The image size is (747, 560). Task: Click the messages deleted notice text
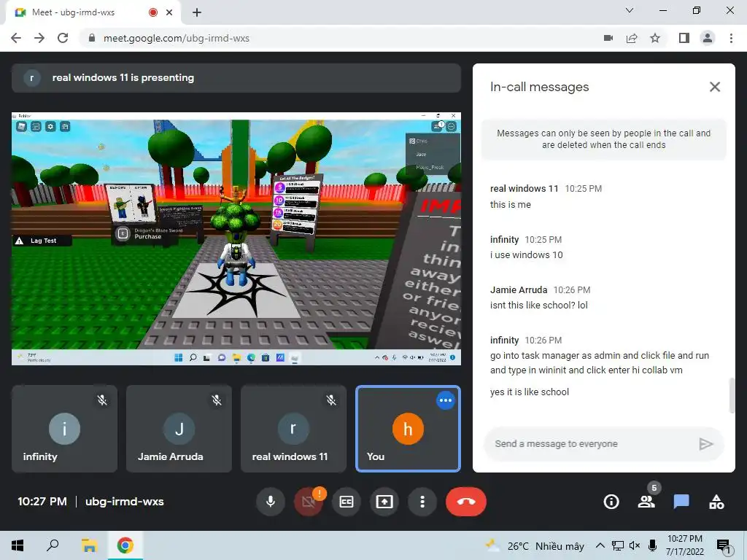click(603, 139)
